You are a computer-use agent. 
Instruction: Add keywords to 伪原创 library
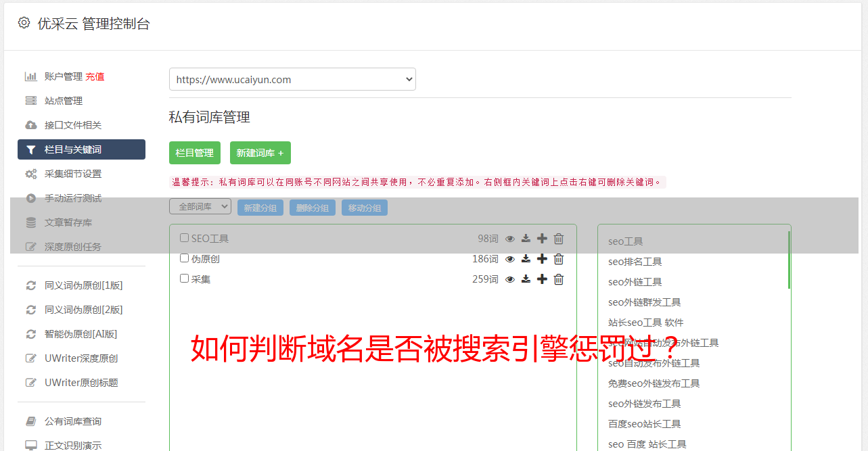(542, 259)
